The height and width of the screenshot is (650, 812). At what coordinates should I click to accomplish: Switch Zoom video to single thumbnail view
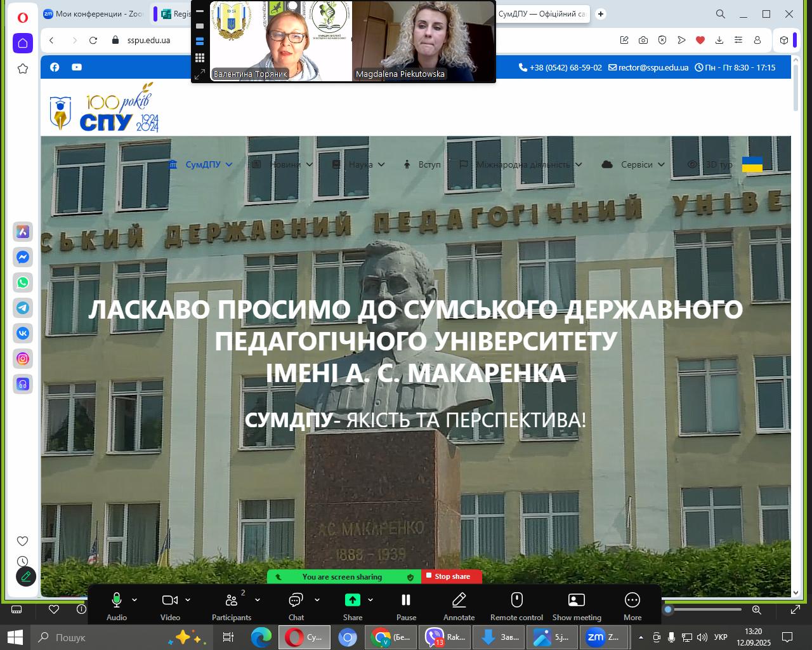click(200, 26)
